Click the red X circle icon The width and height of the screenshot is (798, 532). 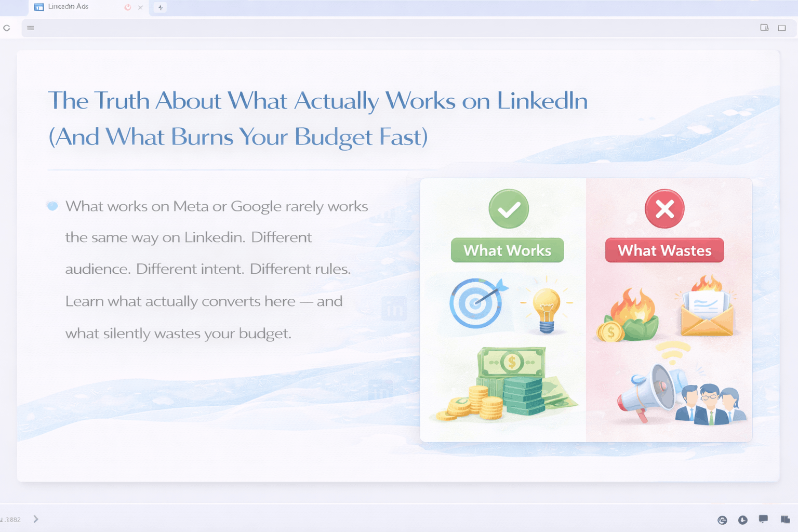(x=664, y=209)
